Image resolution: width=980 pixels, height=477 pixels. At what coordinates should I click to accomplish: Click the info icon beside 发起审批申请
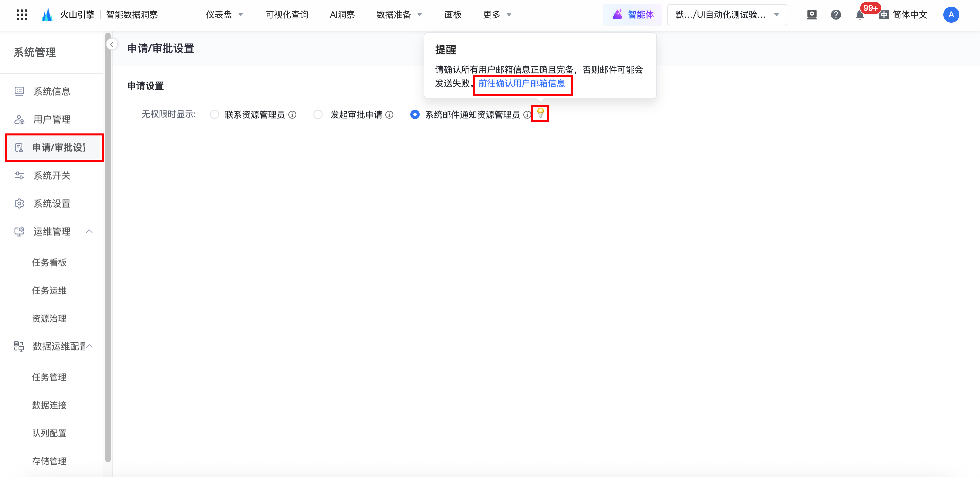[389, 115]
